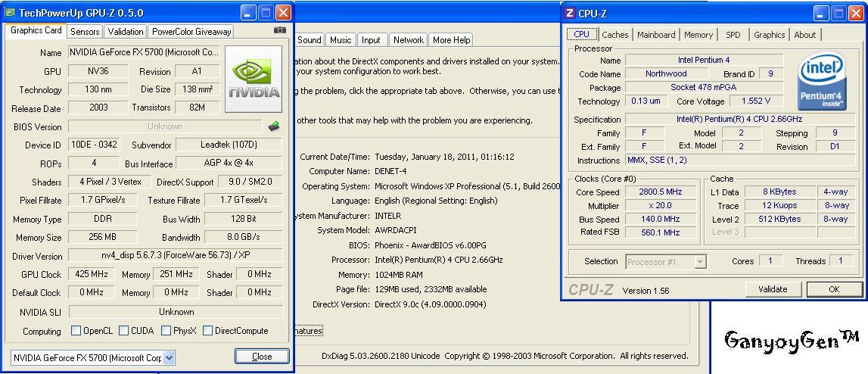The width and height of the screenshot is (868, 374).
Task: Switch to the SPD tab in CPU-Z
Action: click(x=733, y=35)
